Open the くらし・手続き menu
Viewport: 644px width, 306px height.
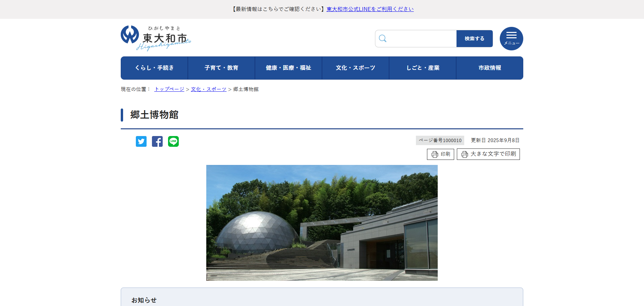(154, 68)
